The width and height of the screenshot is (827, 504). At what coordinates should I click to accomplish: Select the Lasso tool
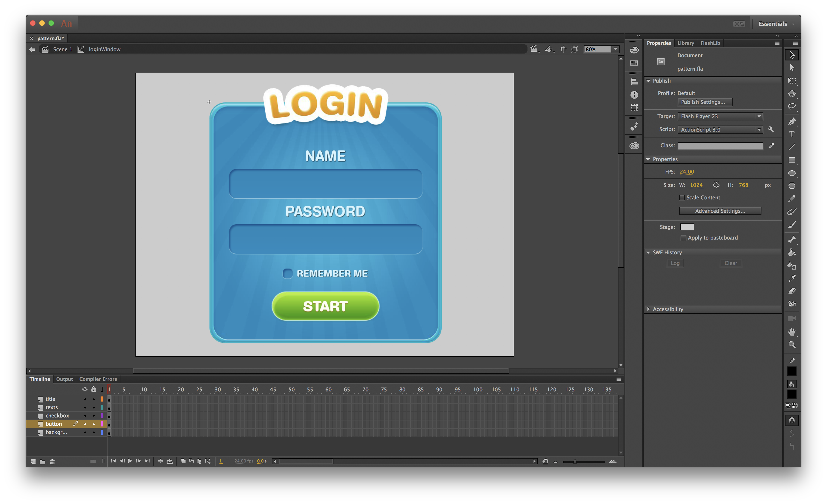(791, 106)
